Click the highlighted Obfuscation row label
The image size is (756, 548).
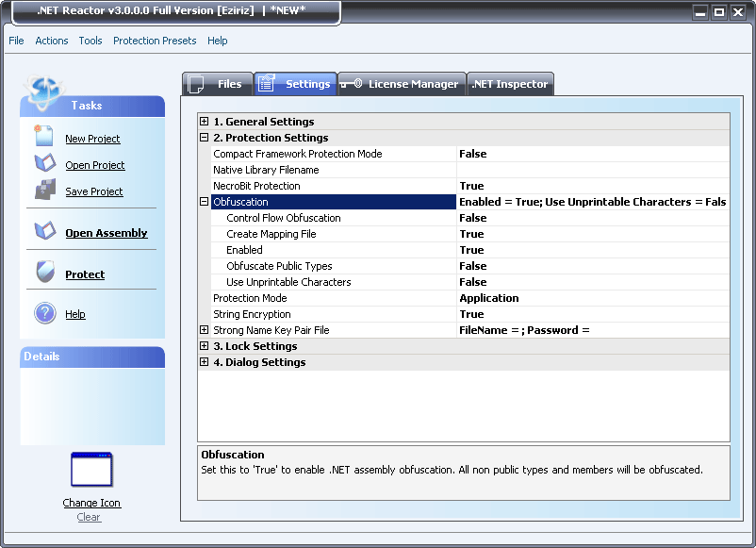334,202
